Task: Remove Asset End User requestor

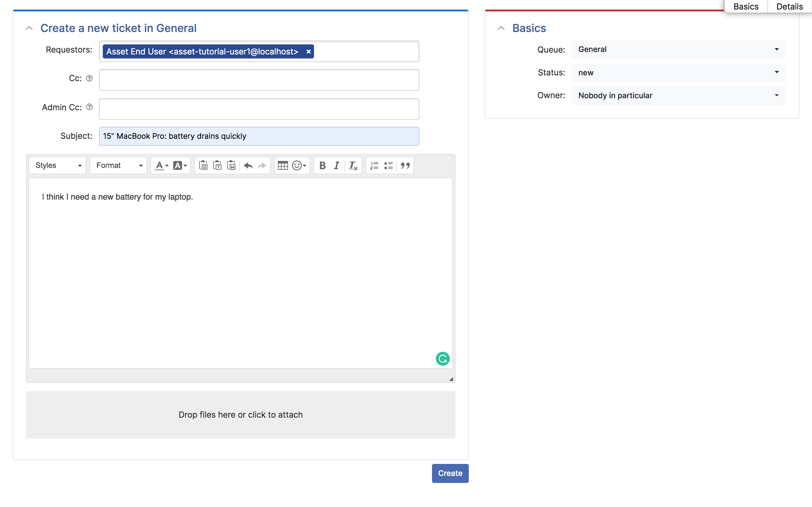Action: pos(308,52)
